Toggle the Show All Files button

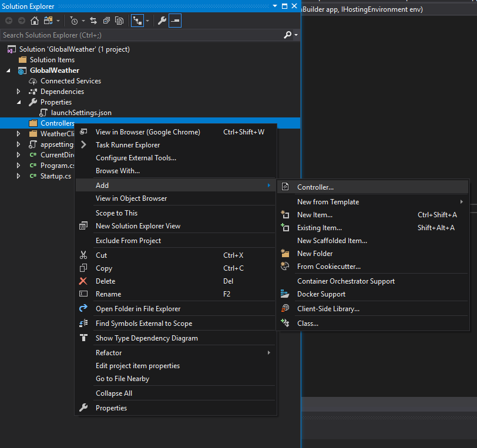point(119,21)
